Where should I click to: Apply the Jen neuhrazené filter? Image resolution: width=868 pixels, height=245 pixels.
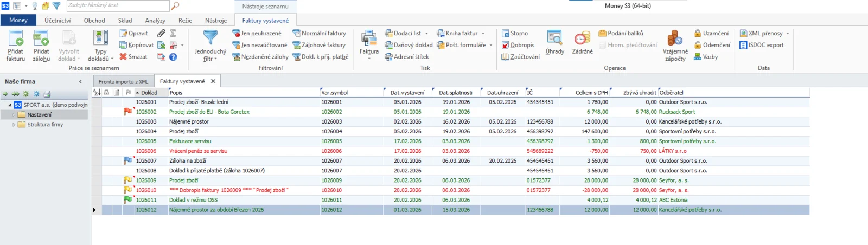pos(257,33)
